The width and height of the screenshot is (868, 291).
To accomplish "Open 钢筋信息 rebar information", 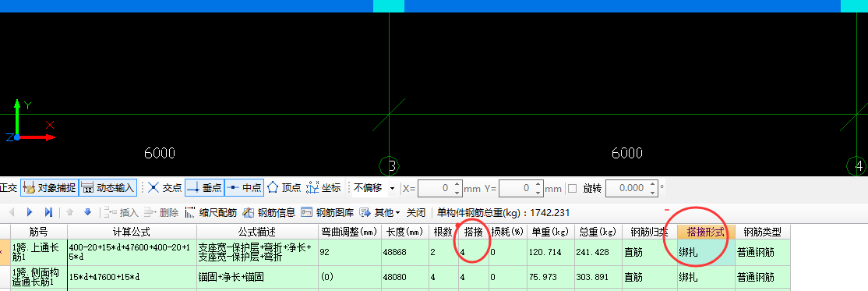I will (x=269, y=212).
